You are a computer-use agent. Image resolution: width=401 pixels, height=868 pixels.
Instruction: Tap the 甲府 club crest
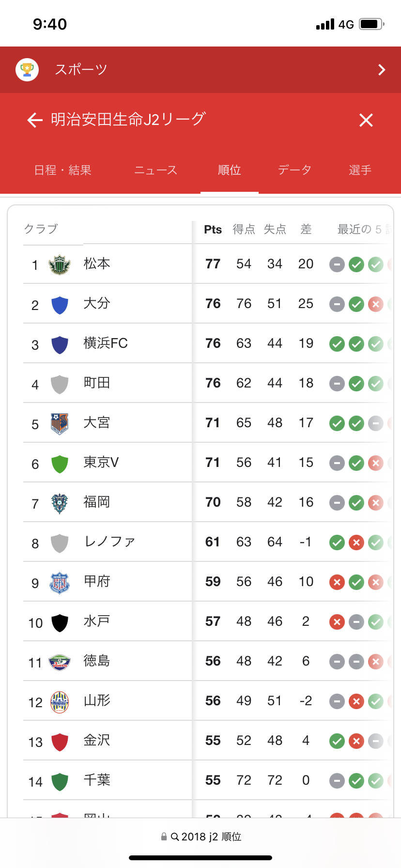[60, 582]
